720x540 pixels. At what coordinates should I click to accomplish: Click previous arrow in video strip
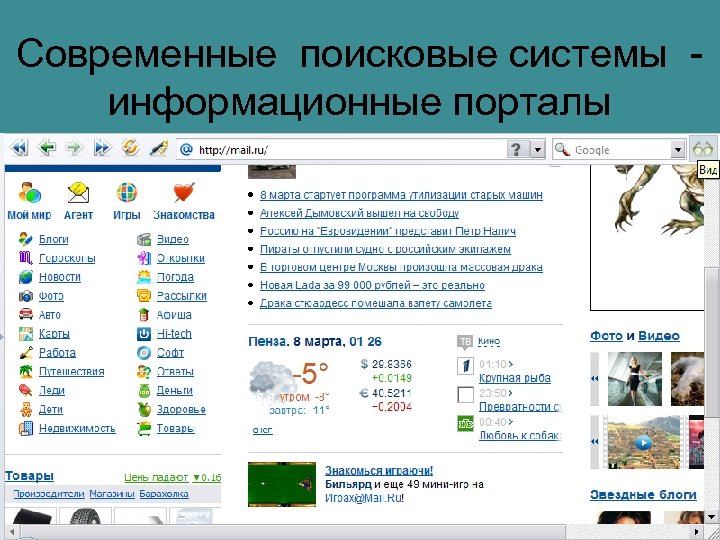[595, 442]
